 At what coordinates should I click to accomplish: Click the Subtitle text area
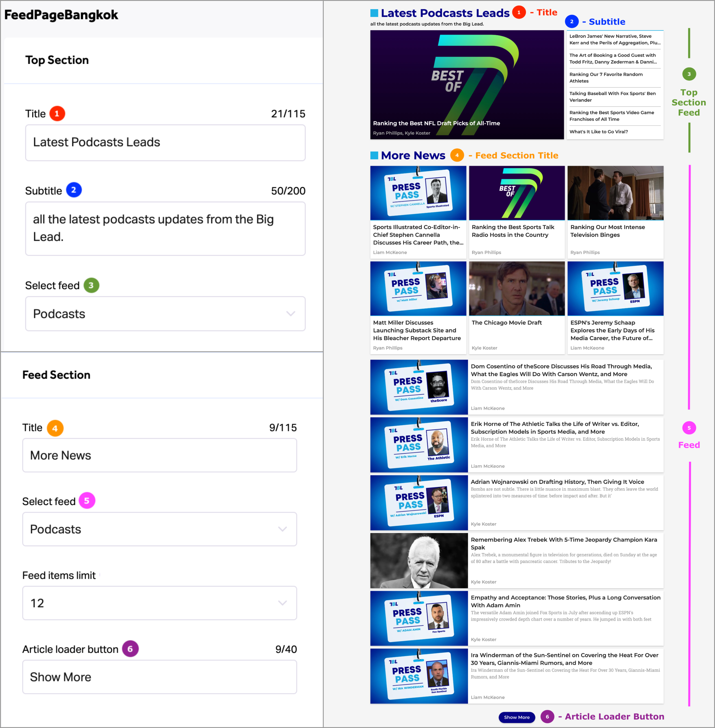[165, 228]
